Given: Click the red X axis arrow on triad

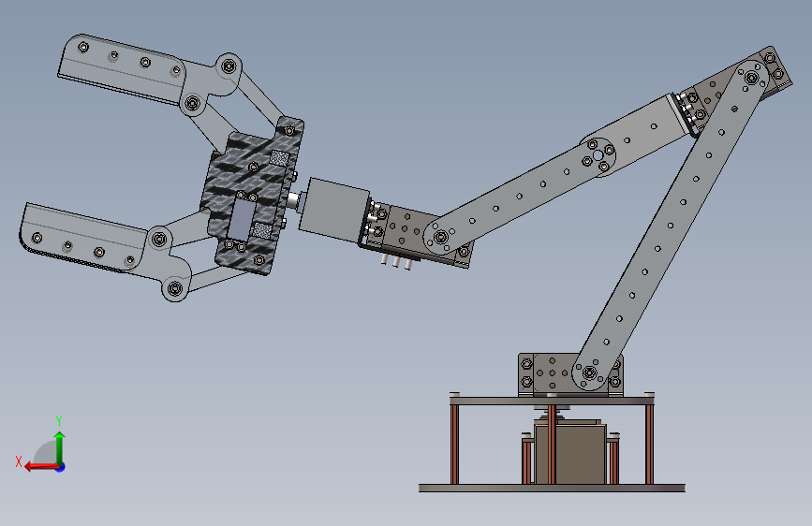Looking at the screenshot, I should point(40,467).
